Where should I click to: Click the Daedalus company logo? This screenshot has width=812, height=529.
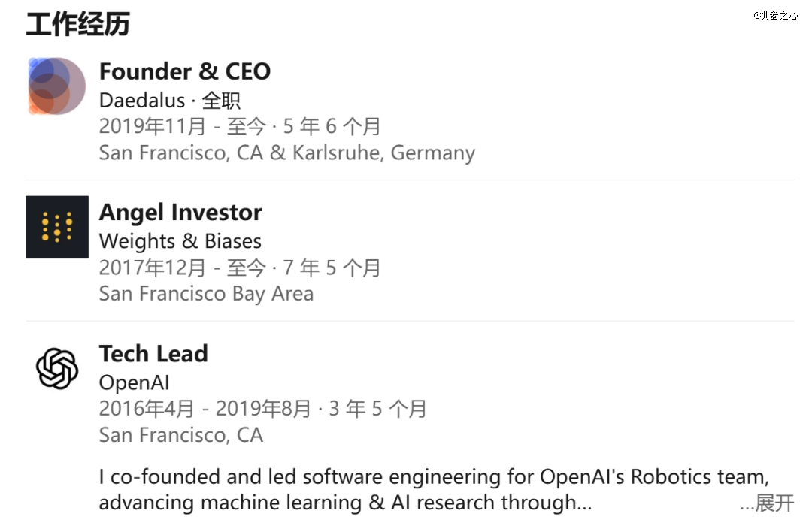[x=56, y=86]
